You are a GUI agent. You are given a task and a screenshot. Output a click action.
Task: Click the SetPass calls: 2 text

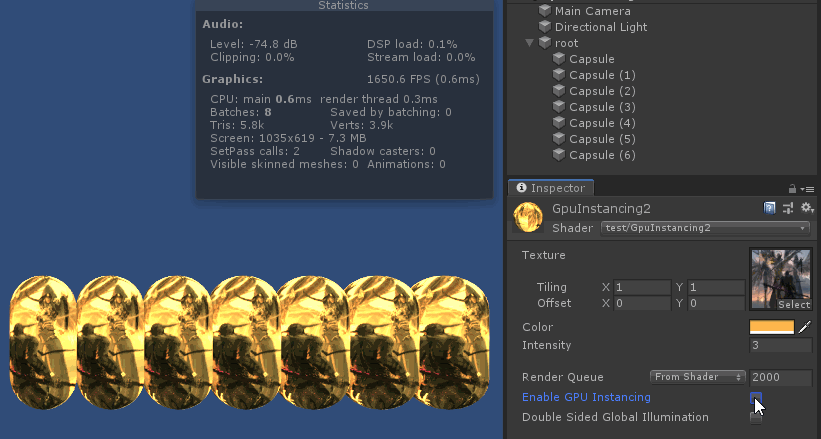254,151
